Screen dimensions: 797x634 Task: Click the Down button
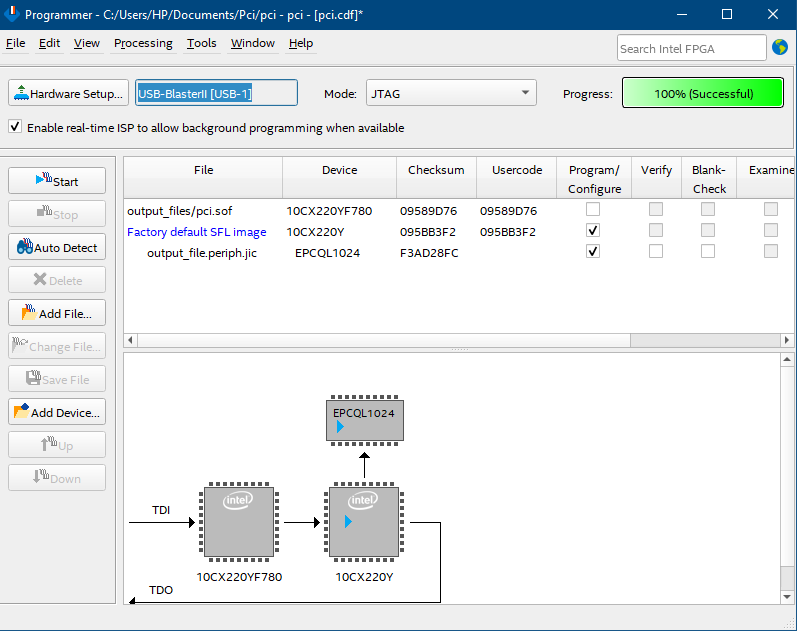coord(57,478)
